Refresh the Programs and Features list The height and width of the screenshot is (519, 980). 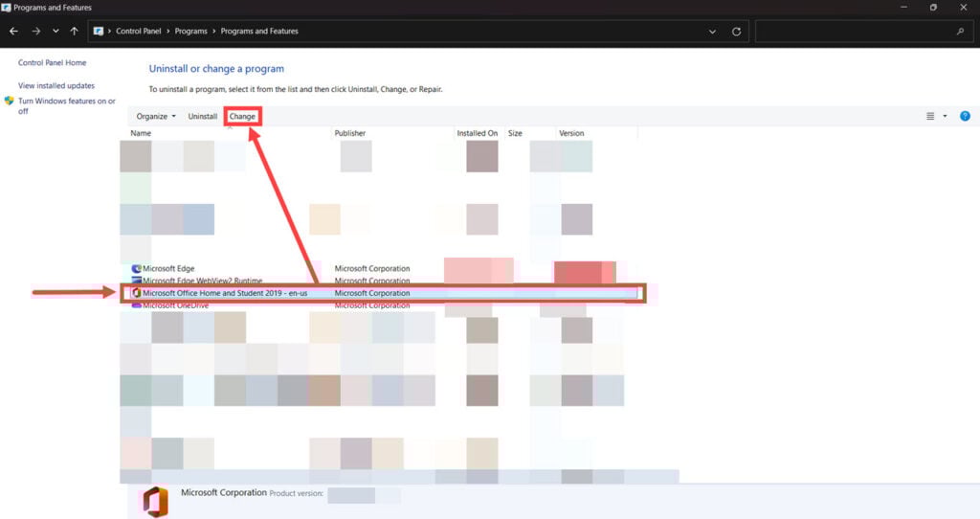(736, 32)
